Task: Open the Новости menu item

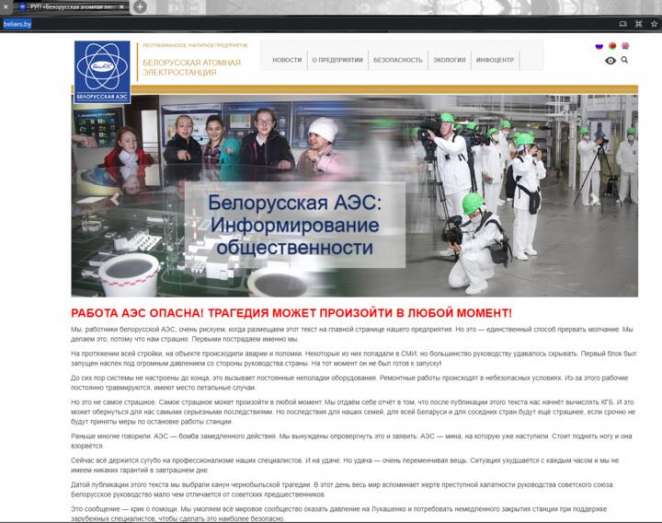Action: pyautogui.click(x=287, y=60)
